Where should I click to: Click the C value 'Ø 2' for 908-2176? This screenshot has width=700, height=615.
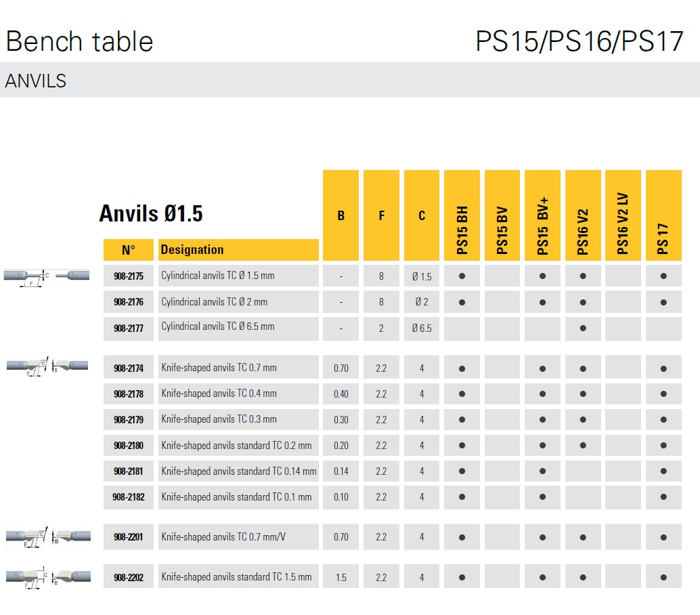point(422,302)
